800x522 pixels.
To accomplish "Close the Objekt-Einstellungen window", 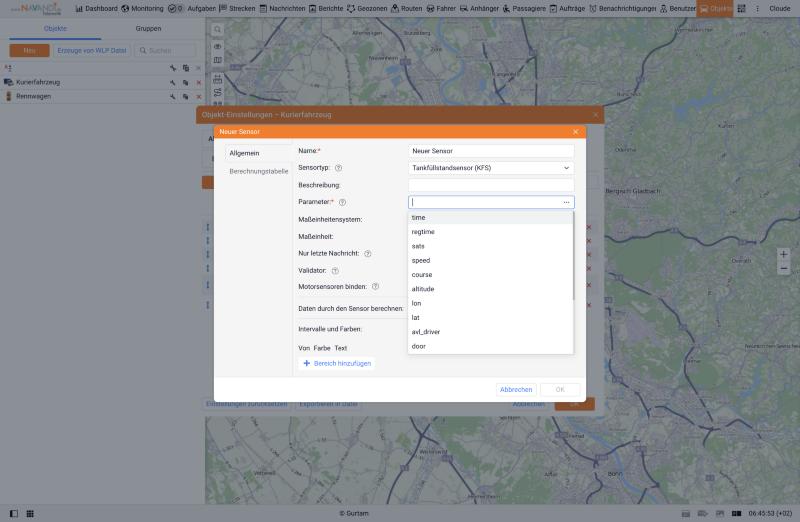I will coord(595,115).
